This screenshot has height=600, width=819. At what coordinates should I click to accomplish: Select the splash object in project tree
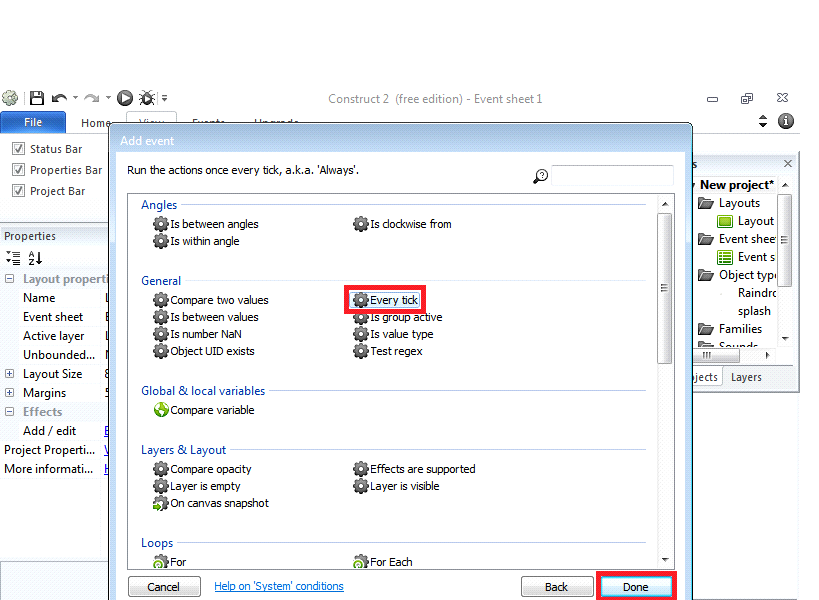tap(754, 311)
